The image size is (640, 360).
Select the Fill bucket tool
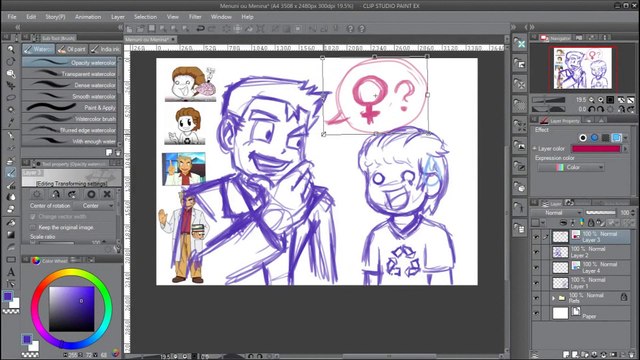(11, 223)
